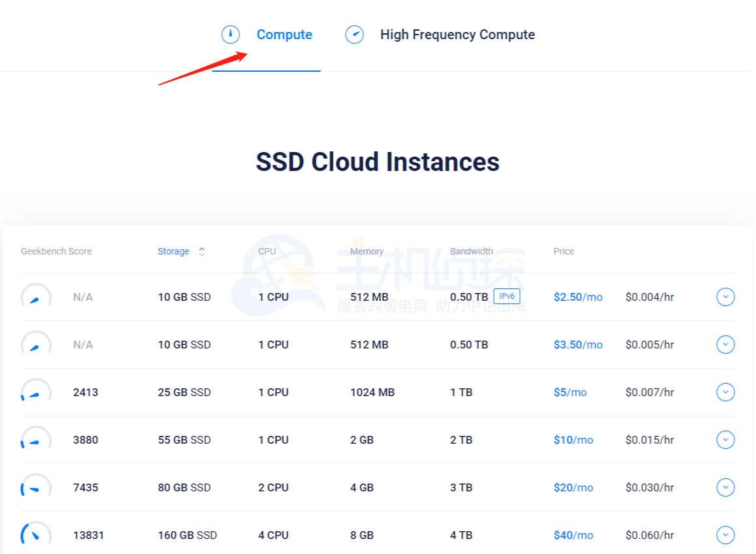The width and height of the screenshot is (756, 554).
Task: Click the gauge icon beside score 13831
Action: pyautogui.click(x=36, y=534)
